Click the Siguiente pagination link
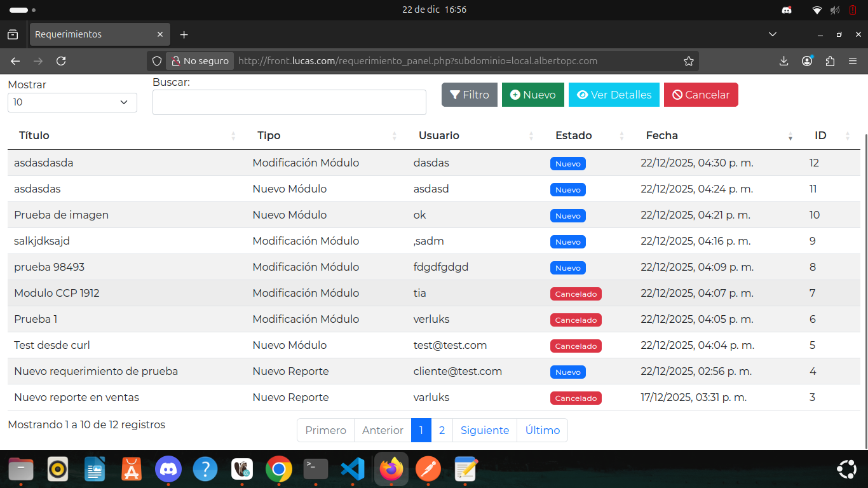 pyautogui.click(x=484, y=430)
